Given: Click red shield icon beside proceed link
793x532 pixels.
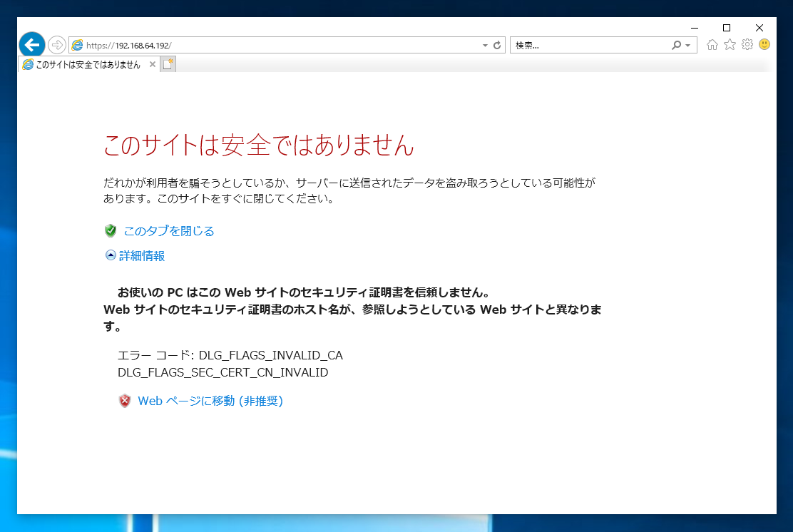Looking at the screenshot, I should click(125, 401).
